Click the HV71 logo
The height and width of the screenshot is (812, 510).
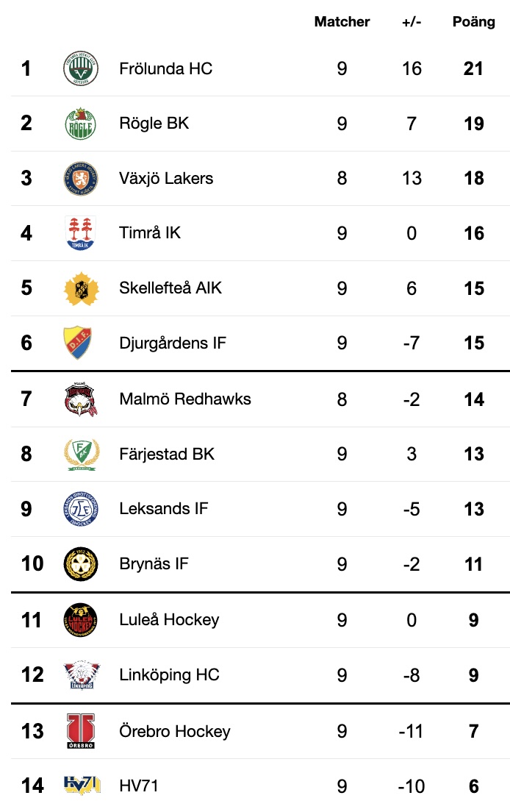click(x=82, y=786)
